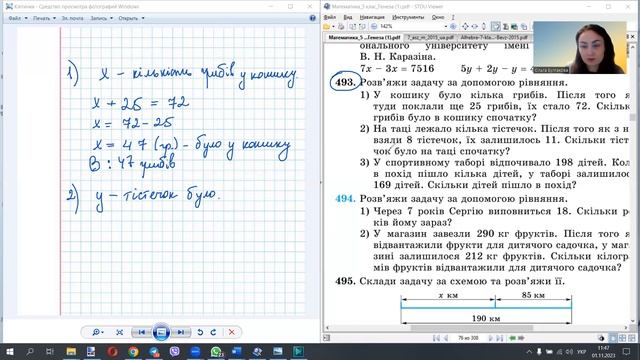Image resolution: width=640 pixels, height=360 pixels.
Task: Show hidden system tray icons
Action: point(529,351)
